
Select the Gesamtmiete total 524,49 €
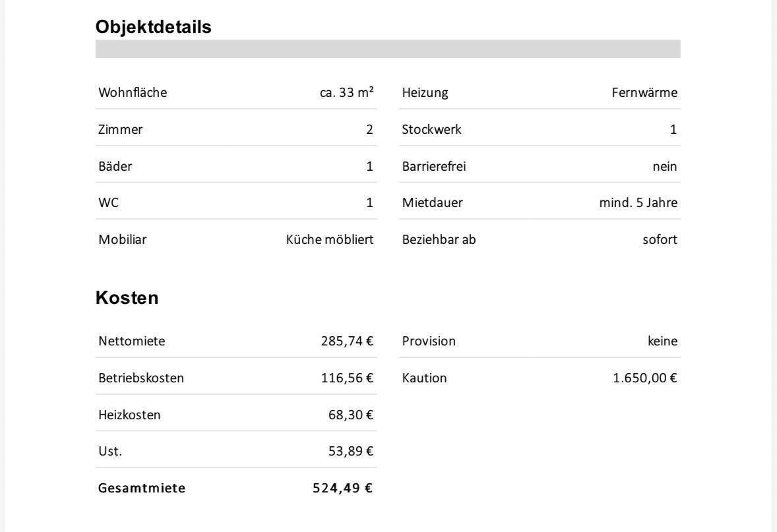(342, 488)
